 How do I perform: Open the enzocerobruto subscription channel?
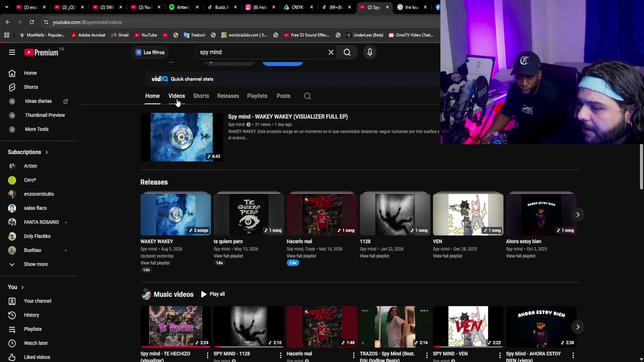[x=38, y=194]
